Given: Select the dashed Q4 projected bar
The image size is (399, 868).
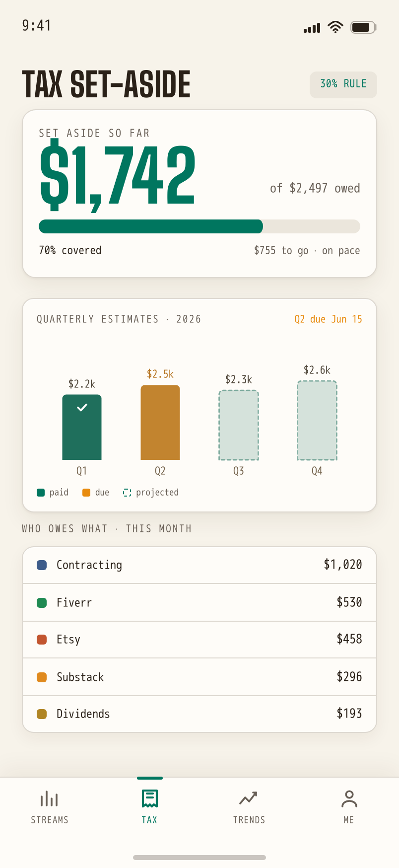Looking at the screenshot, I should pyautogui.click(x=317, y=420).
